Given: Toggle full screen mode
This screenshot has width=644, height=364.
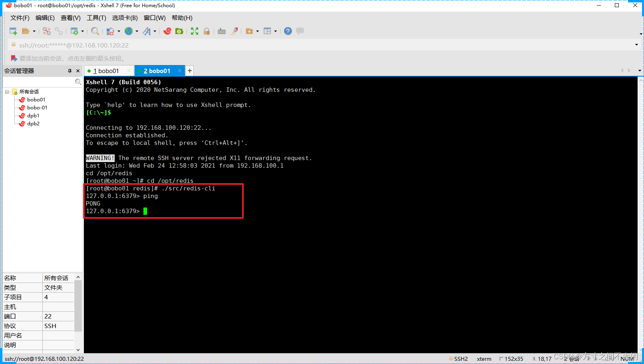Looking at the screenshot, I should [x=195, y=31].
